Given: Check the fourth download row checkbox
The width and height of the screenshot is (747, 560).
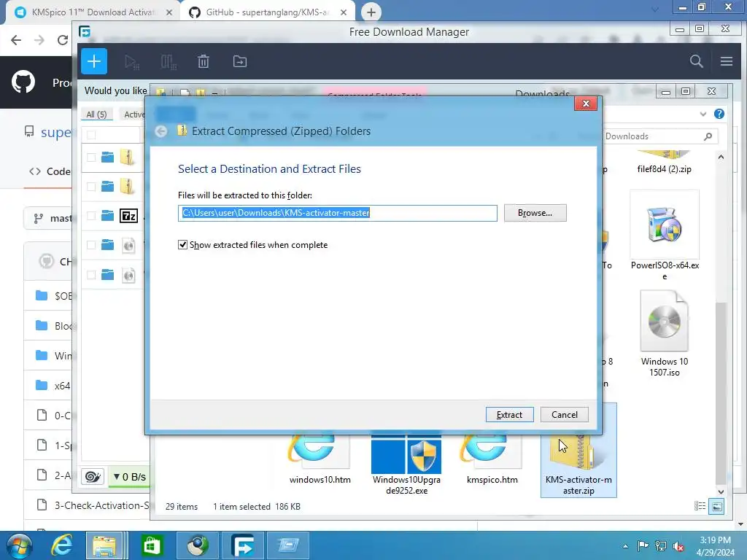Looking at the screenshot, I should [91, 245].
